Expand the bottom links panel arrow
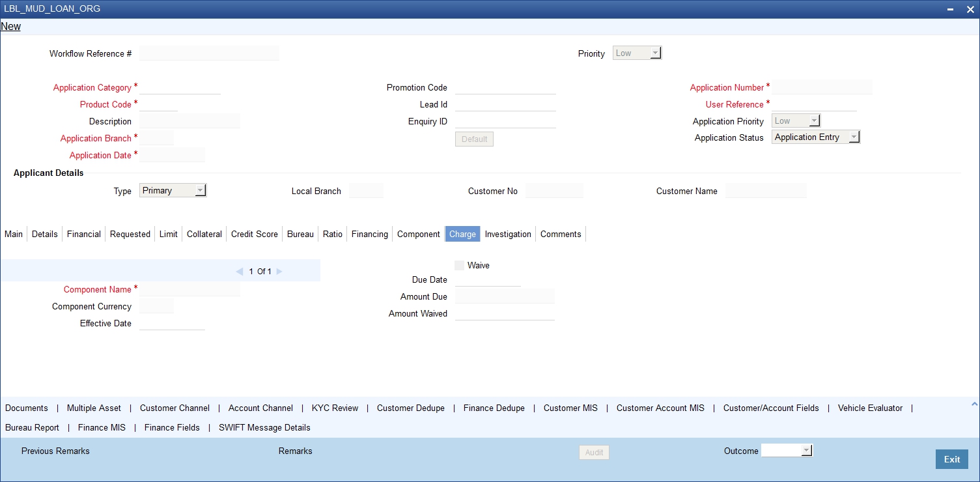 974,404
